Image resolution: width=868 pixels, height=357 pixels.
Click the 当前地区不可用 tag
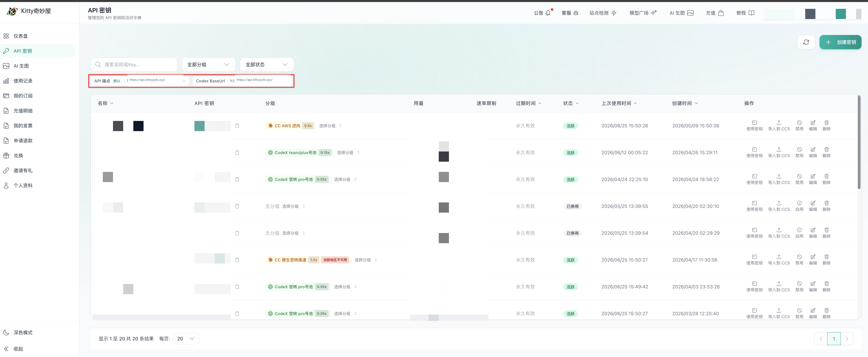coord(335,260)
